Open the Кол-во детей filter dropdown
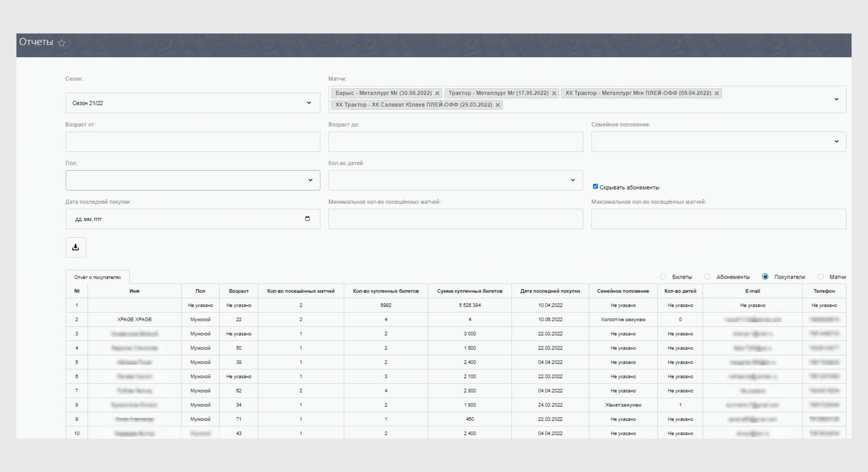This screenshot has width=868, height=472. pyautogui.click(x=455, y=180)
